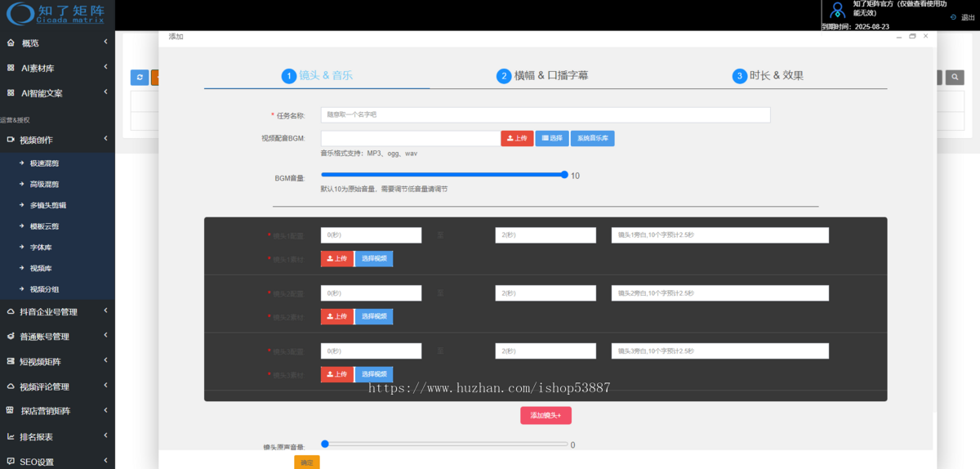Click the pink 添加镜头+ button

tap(546, 415)
